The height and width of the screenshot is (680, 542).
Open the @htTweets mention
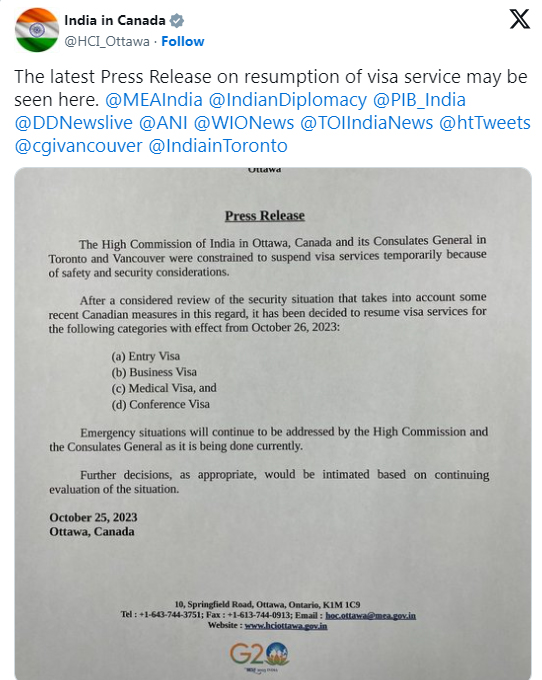pyautogui.click(x=485, y=123)
